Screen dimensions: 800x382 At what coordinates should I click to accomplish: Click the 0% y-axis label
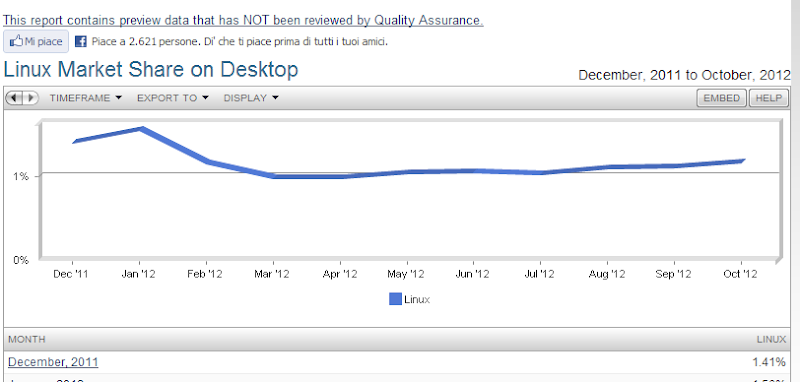pyautogui.click(x=21, y=260)
